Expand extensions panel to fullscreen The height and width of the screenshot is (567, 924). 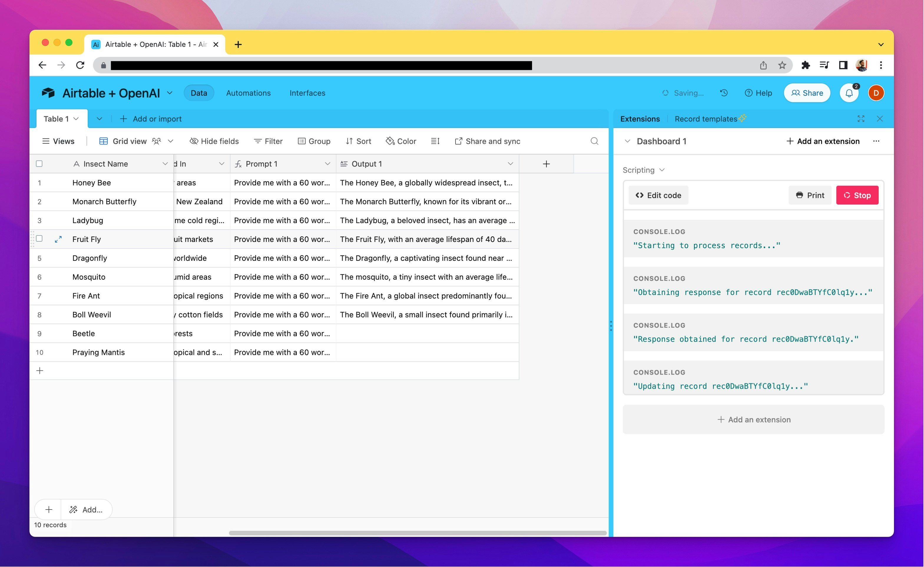(x=861, y=118)
